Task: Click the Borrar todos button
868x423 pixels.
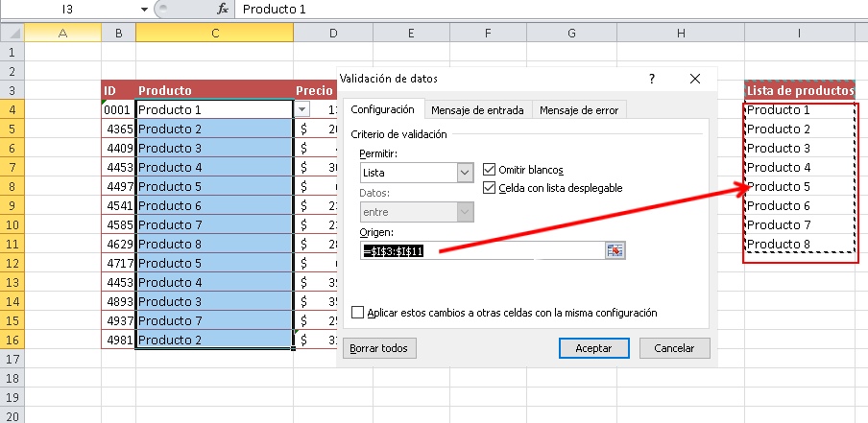Action: [x=380, y=348]
